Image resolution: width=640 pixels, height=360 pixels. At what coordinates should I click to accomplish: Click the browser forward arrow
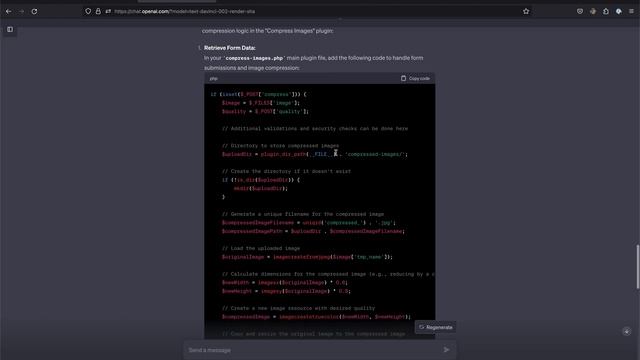[22, 11]
